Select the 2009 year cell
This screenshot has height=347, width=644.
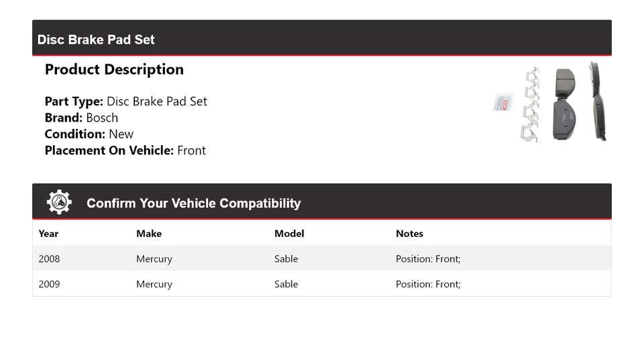click(x=49, y=284)
